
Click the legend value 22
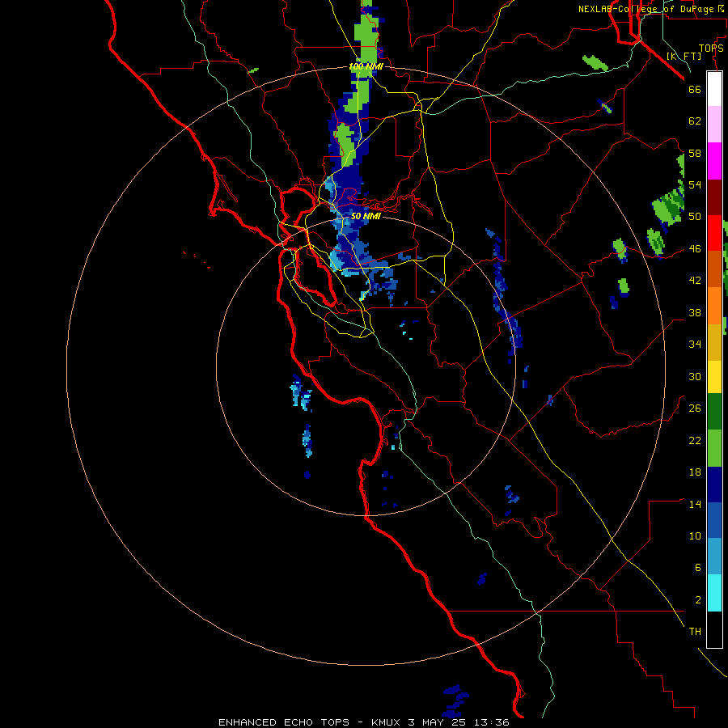pos(695,440)
